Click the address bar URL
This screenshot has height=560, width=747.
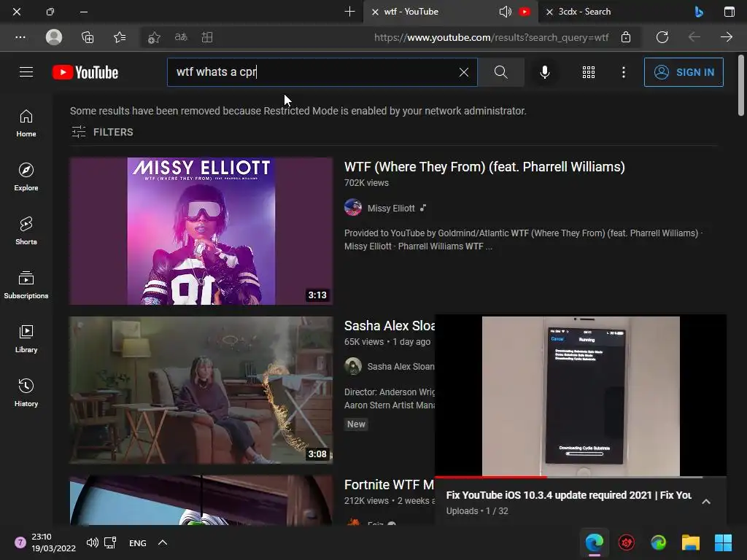pyautogui.click(x=491, y=37)
